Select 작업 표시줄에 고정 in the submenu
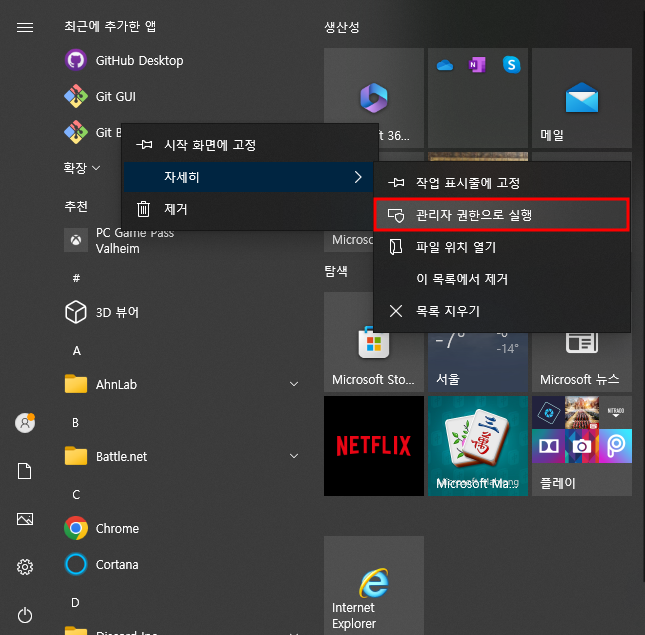This screenshot has height=635, width=645. coord(502,183)
